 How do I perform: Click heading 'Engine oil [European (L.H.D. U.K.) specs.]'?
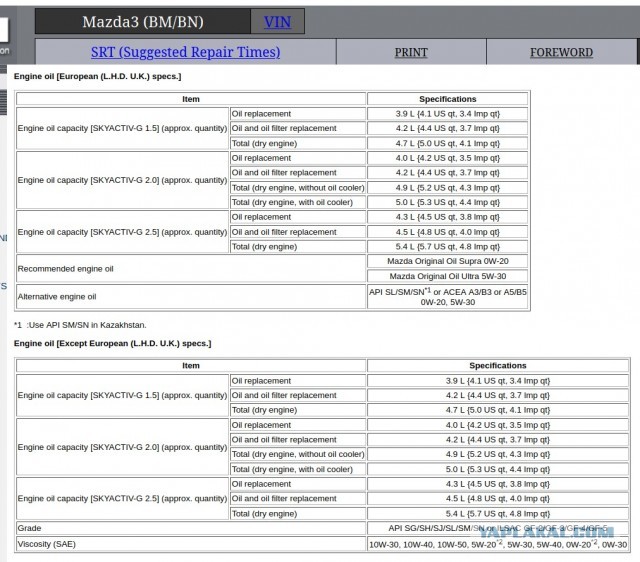click(98, 76)
